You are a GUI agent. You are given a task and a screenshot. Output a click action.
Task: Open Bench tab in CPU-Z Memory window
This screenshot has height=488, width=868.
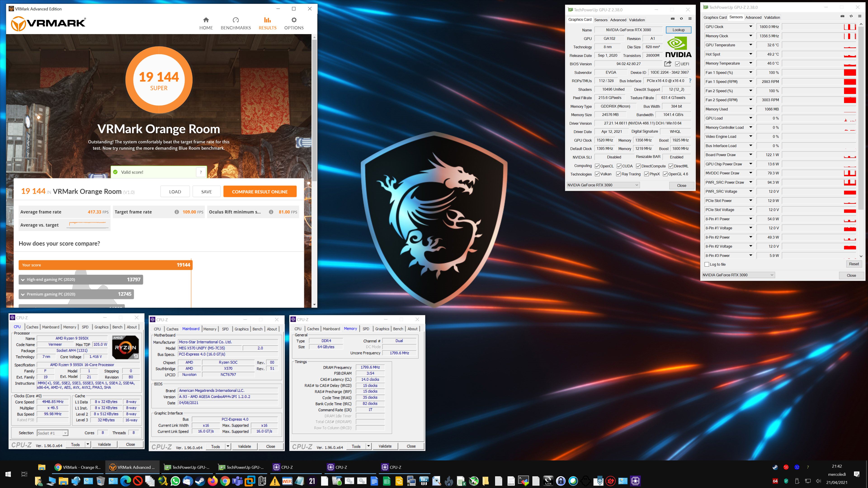398,329
